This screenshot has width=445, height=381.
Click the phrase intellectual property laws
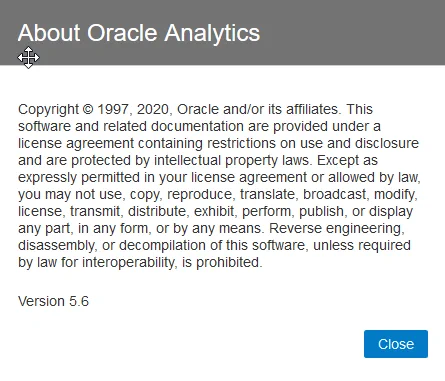233,160
